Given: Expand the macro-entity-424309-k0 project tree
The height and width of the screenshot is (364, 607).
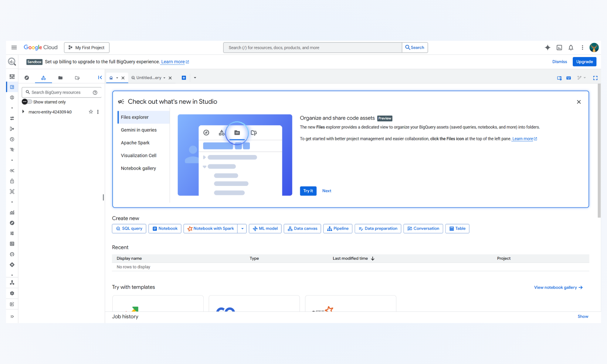Looking at the screenshot, I should point(23,112).
